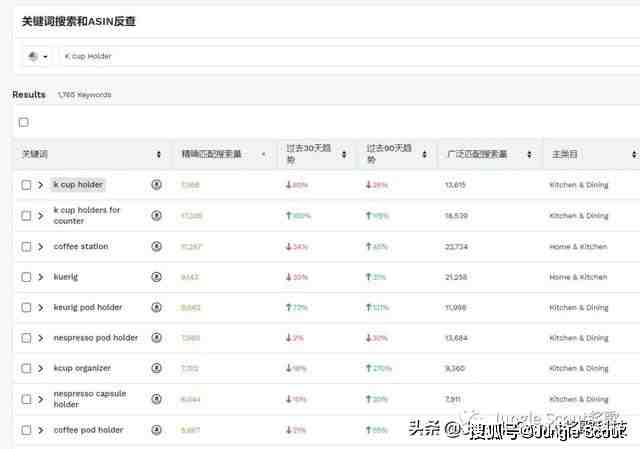The height and width of the screenshot is (449, 640).
Task: Tick checkbox for 'kuerig' row
Action: 26,277
